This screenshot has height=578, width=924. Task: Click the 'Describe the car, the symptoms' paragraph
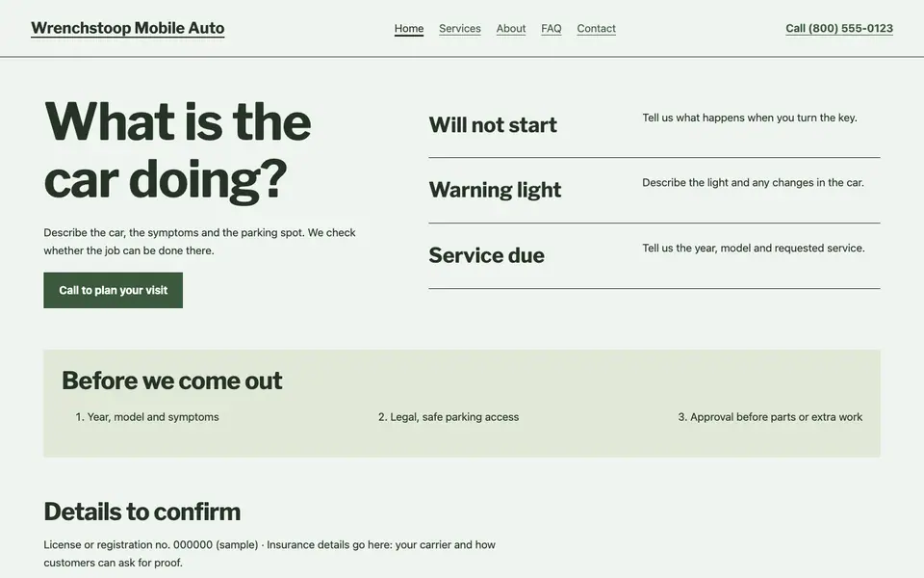click(200, 241)
